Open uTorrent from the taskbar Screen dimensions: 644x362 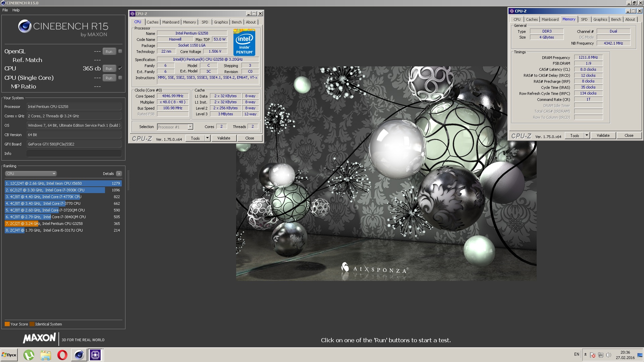(x=29, y=355)
